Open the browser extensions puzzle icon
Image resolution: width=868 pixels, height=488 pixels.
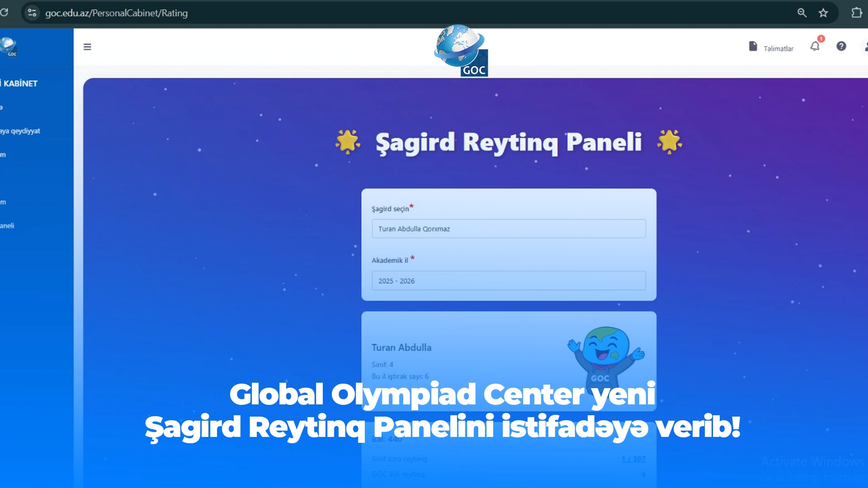(856, 13)
